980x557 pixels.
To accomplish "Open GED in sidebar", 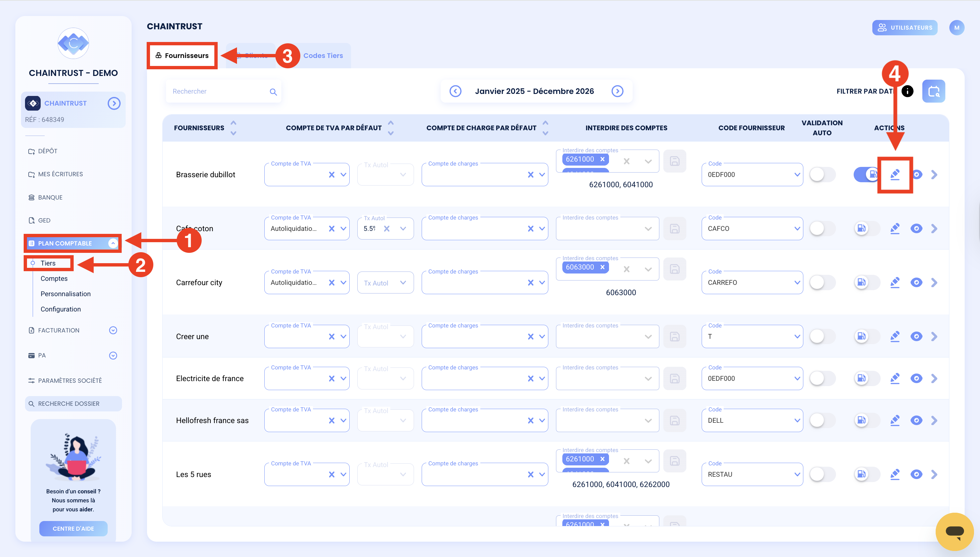I will 39,220.
